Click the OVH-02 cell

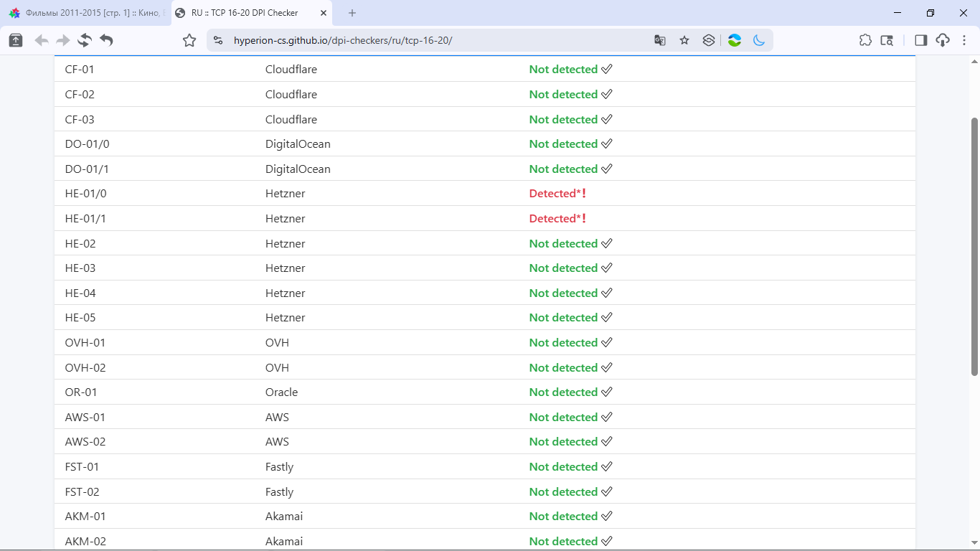[85, 368]
